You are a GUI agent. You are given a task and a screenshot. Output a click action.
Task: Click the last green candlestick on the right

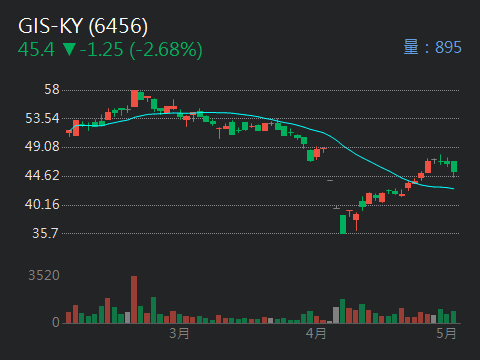(454, 166)
